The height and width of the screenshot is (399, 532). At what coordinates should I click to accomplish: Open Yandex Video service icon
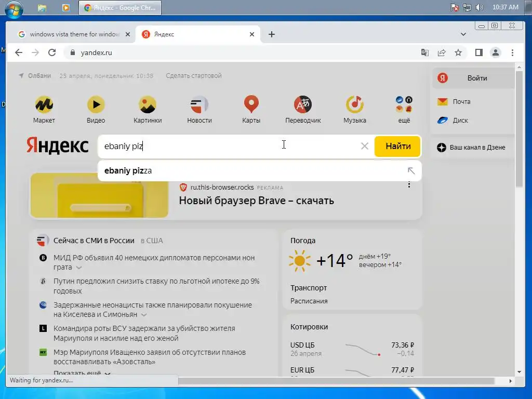click(96, 104)
